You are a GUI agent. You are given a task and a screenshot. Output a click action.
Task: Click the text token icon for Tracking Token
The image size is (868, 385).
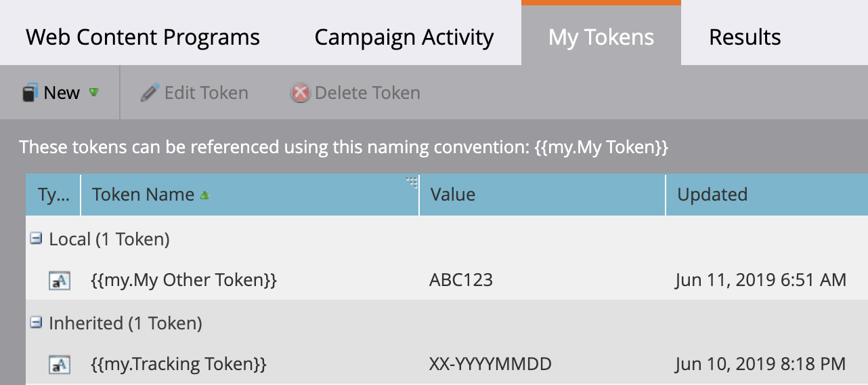[60, 365]
